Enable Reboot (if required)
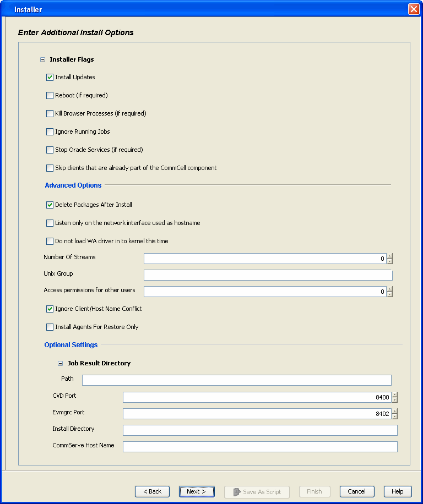 click(50, 95)
